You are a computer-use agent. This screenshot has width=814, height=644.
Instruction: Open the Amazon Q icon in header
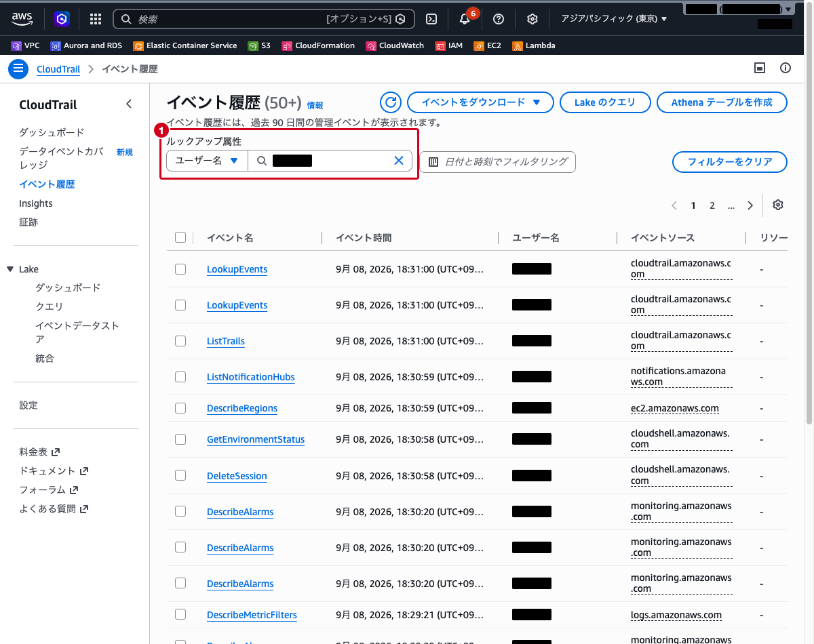pyautogui.click(x=62, y=19)
